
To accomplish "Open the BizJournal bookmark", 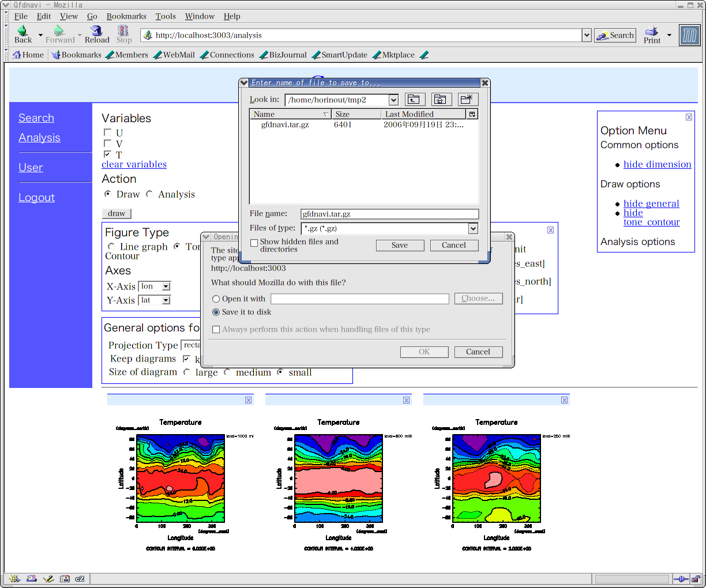I will [283, 55].
